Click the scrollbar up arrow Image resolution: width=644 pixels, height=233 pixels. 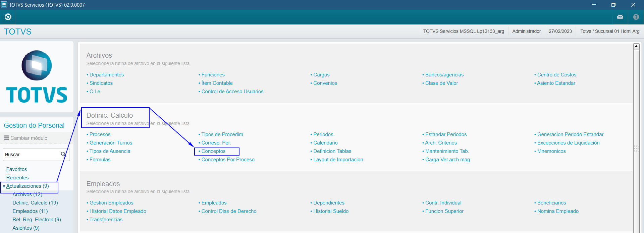click(636, 47)
